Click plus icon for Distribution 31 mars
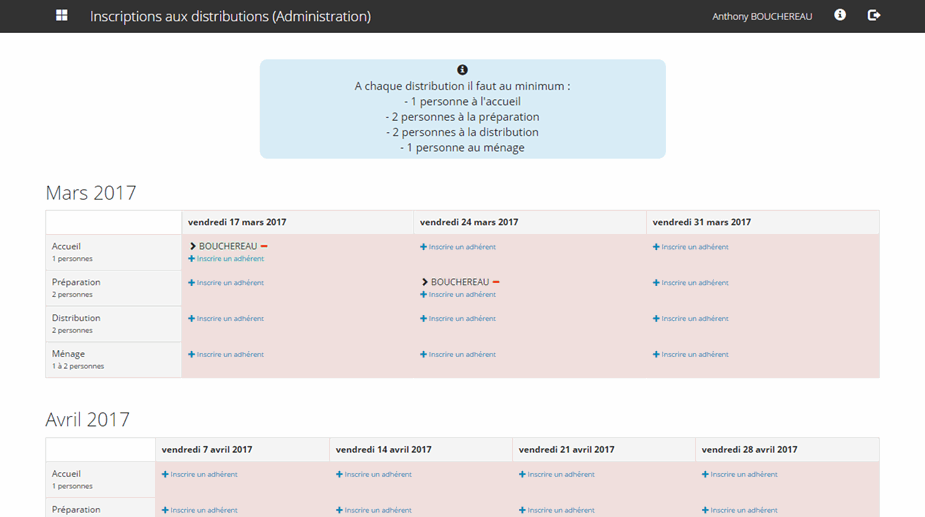The width and height of the screenshot is (925, 517). 656,319
